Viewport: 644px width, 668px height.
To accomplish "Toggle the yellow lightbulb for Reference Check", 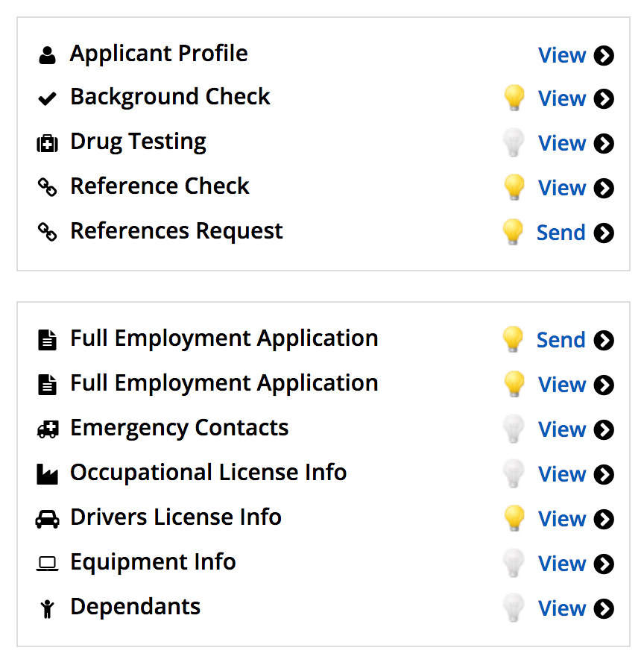I will (x=514, y=187).
